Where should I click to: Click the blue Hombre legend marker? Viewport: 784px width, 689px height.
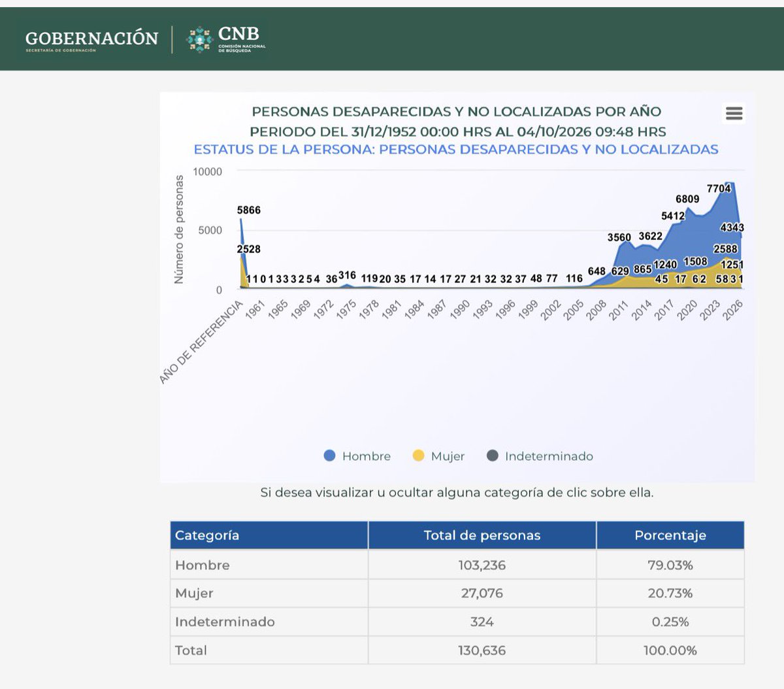point(329,456)
